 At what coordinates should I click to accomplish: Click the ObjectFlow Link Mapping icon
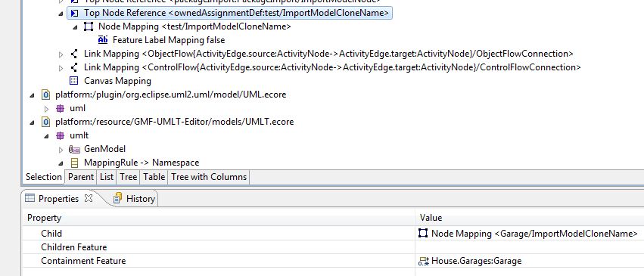(74, 54)
